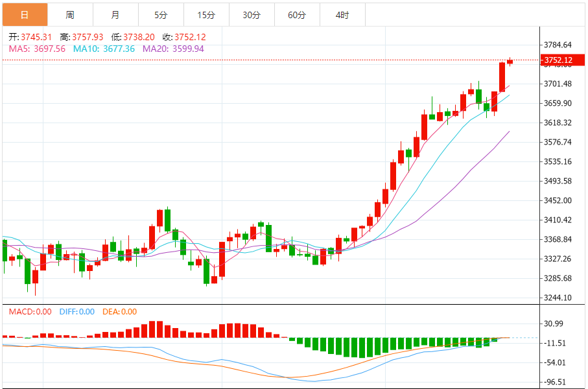Click the red 3752.12 current price tag
The width and height of the screenshot is (588, 389).
pos(558,60)
